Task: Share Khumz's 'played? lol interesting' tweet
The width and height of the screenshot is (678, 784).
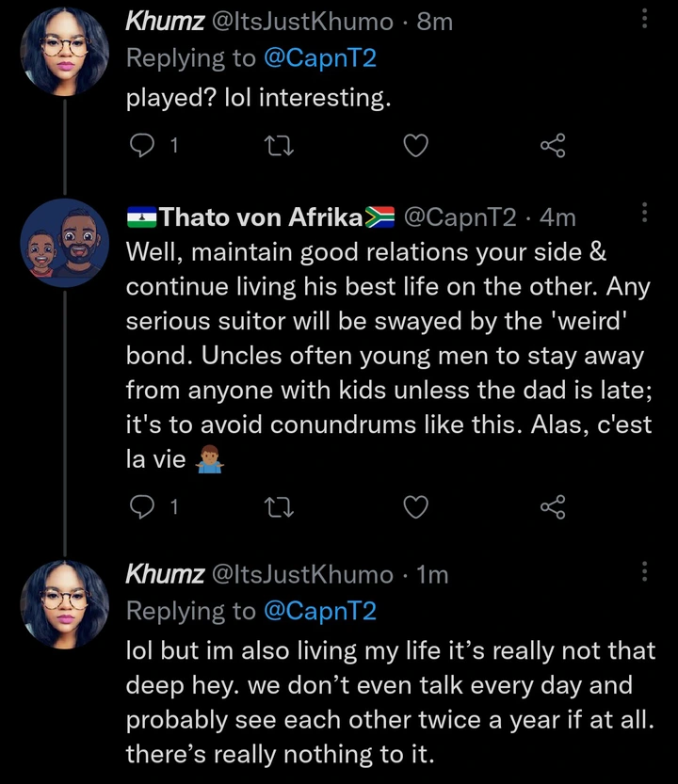Action: [552, 145]
